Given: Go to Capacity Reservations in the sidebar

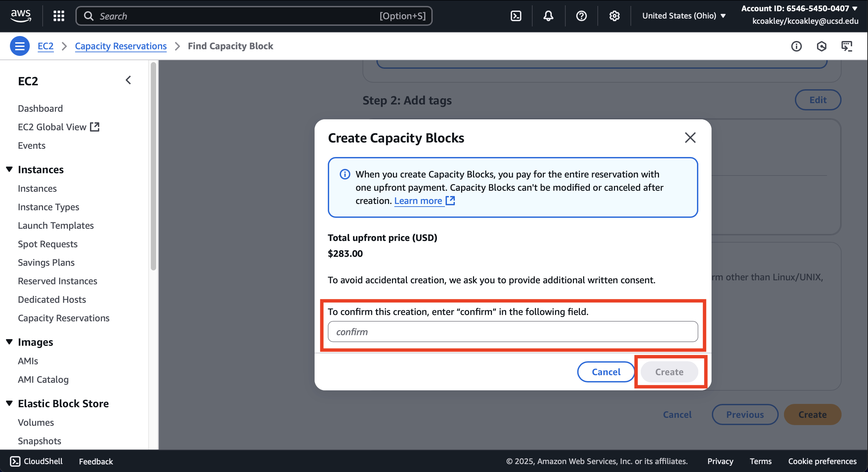Looking at the screenshot, I should pyautogui.click(x=64, y=318).
